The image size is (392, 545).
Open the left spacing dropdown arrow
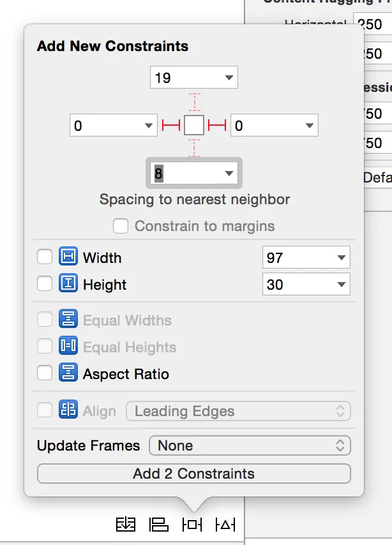[x=149, y=126]
